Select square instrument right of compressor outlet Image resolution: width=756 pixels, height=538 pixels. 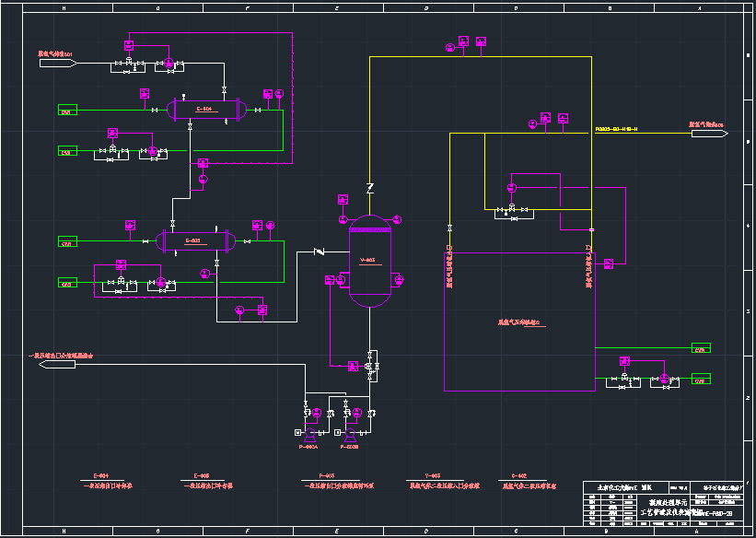(x=609, y=264)
